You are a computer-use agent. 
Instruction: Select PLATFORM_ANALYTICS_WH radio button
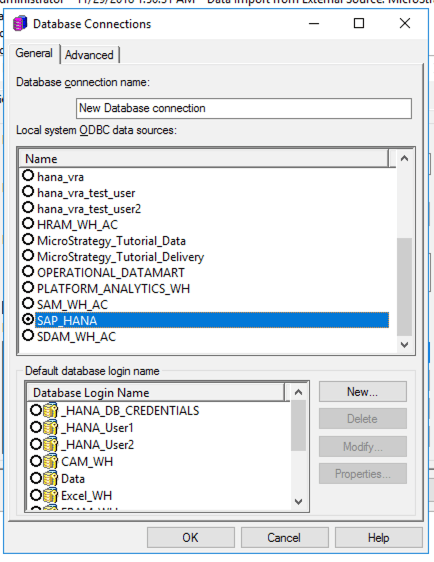(x=28, y=287)
